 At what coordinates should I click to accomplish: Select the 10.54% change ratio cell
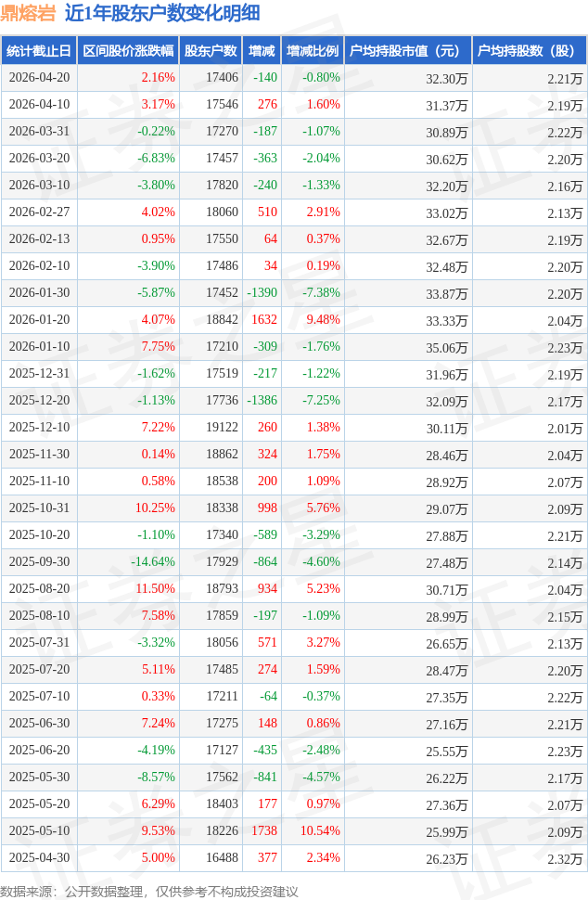pos(321,831)
